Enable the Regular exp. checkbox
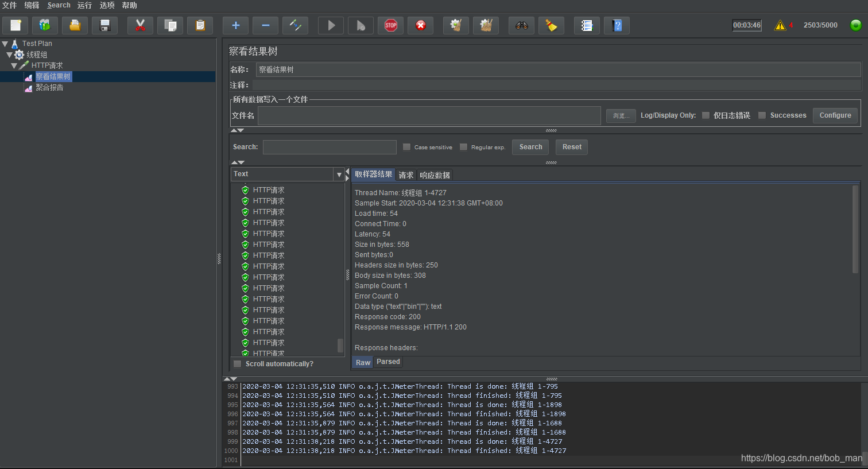868x469 pixels. point(463,147)
